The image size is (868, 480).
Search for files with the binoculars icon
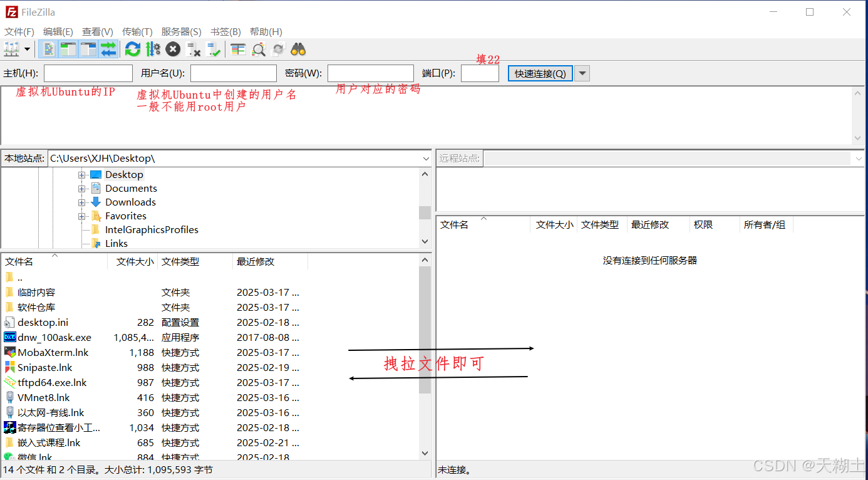(x=298, y=49)
